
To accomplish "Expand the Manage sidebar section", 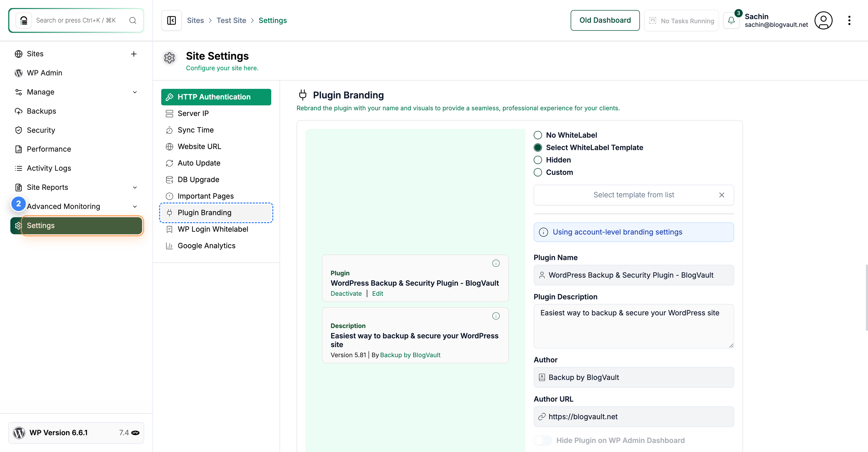I will (135, 92).
